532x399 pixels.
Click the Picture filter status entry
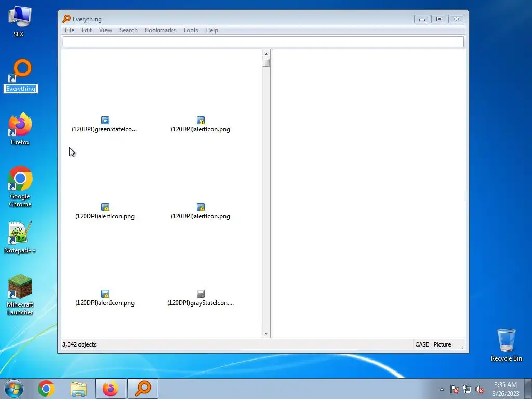[x=443, y=344]
